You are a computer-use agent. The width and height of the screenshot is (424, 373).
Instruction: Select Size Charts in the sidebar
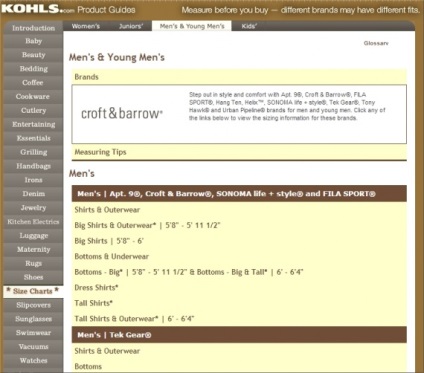[x=33, y=291]
